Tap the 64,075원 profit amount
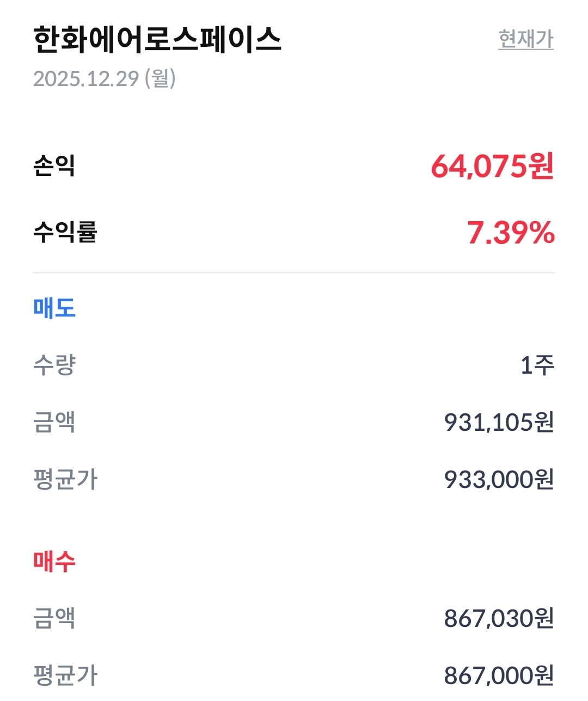Image resolution: width=588 pixels, height=701 pixels. pyautogui.click(x=492, y=166)
